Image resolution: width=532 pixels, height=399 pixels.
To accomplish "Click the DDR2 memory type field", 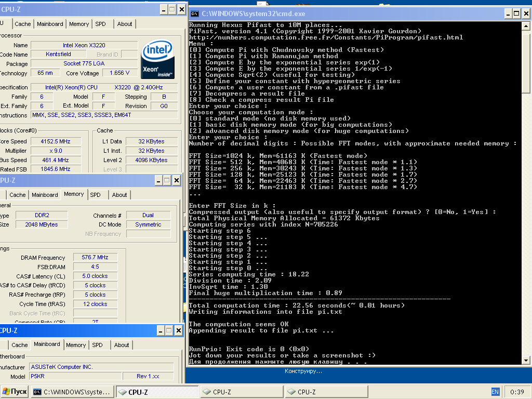I will 42,215.
